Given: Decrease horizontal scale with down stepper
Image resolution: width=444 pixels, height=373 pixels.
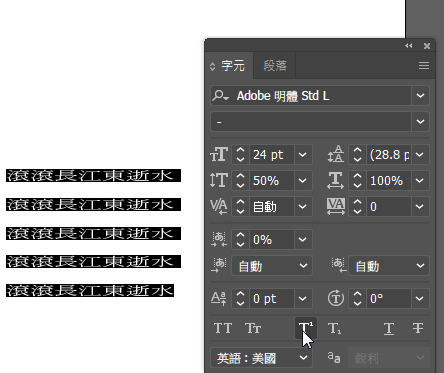Looking at the screenshot, I should [357, 185].
